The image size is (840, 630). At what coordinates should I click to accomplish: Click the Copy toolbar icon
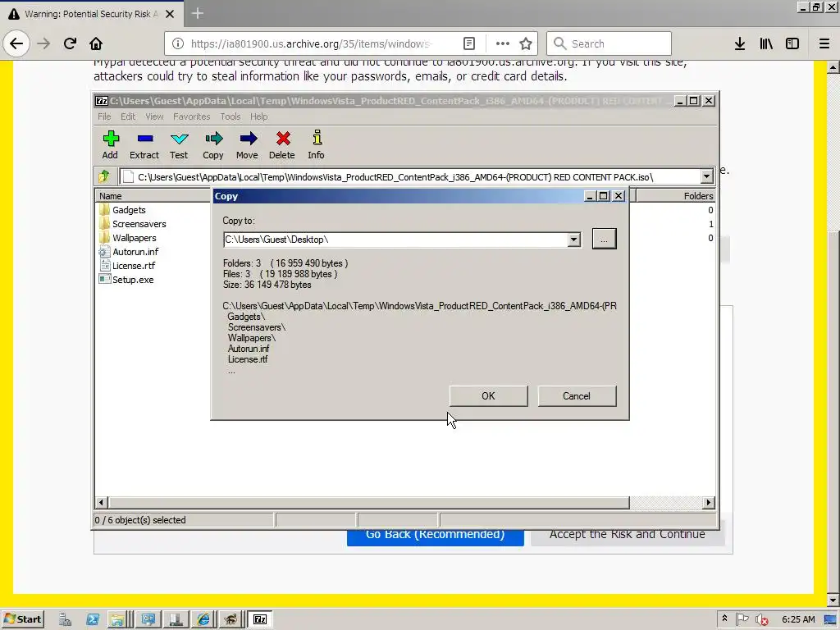(213, 144)
